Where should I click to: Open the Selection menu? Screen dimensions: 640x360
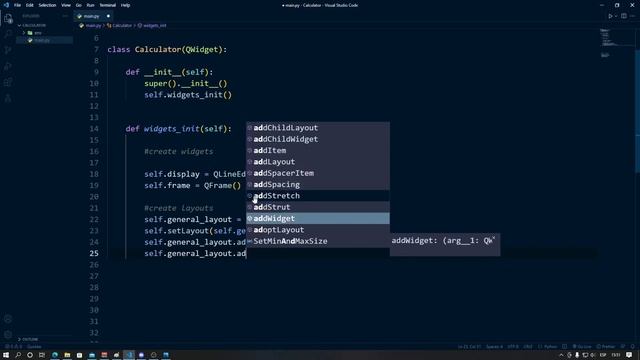pos(47,5)
